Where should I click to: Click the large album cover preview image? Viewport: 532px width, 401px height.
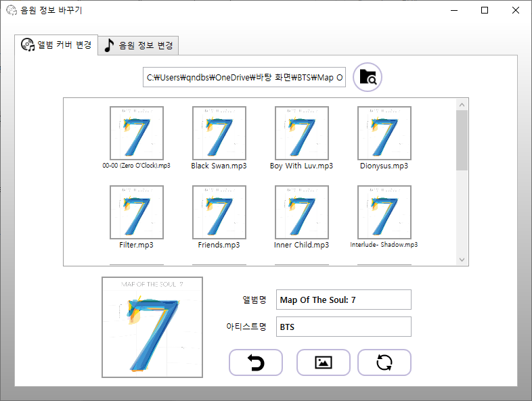152,327
